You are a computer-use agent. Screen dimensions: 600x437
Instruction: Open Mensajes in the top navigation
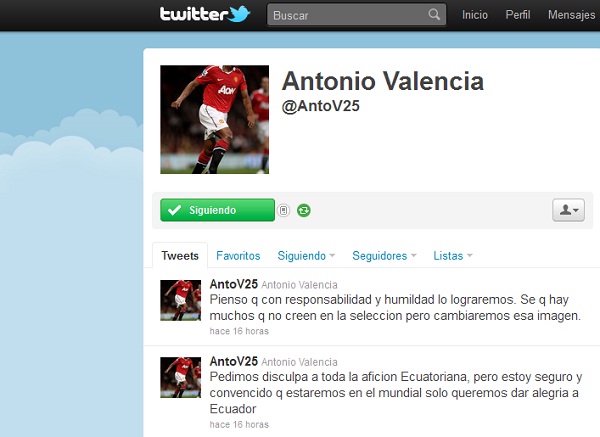click(571, 15)
